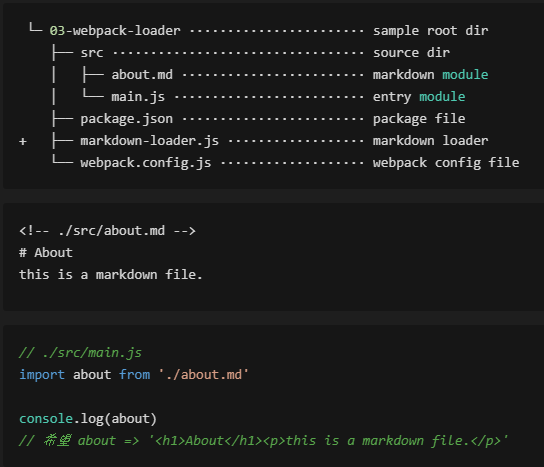The image size is (544, 467).
Task: Click the 'source dir' description
Action: click(x=411, y=53)
